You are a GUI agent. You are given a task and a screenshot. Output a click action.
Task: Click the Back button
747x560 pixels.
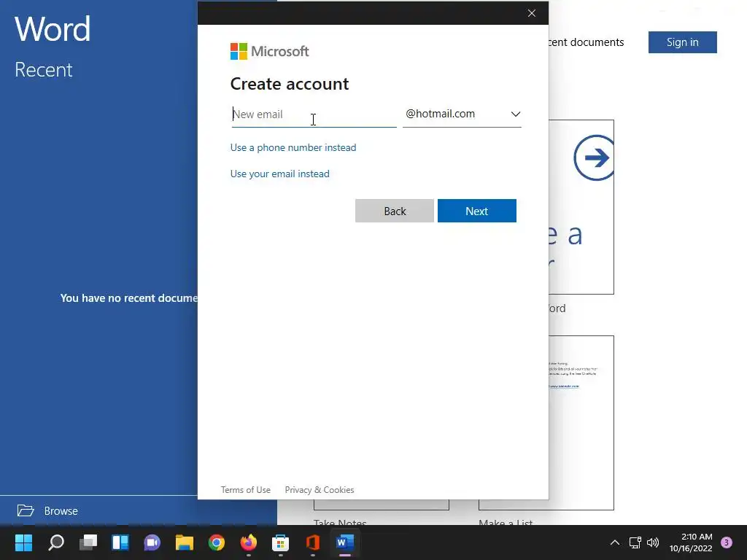[395, 211]
